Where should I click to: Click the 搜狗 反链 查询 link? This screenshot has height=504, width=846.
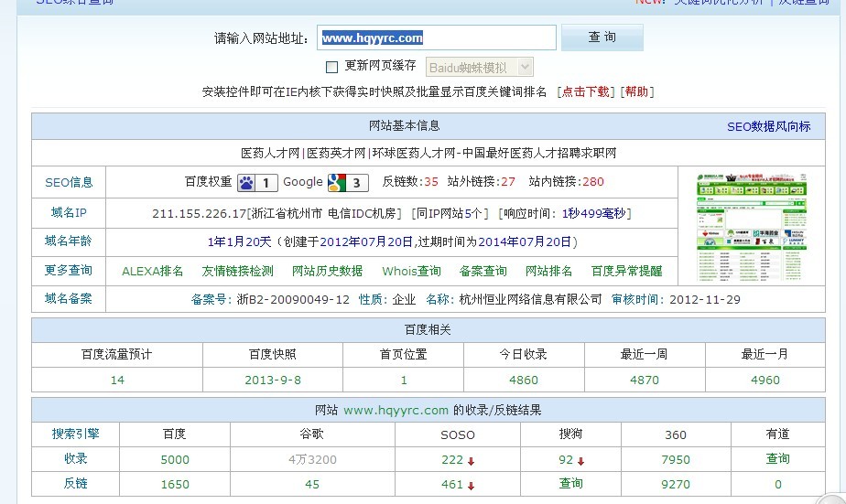tap(570, 484)
